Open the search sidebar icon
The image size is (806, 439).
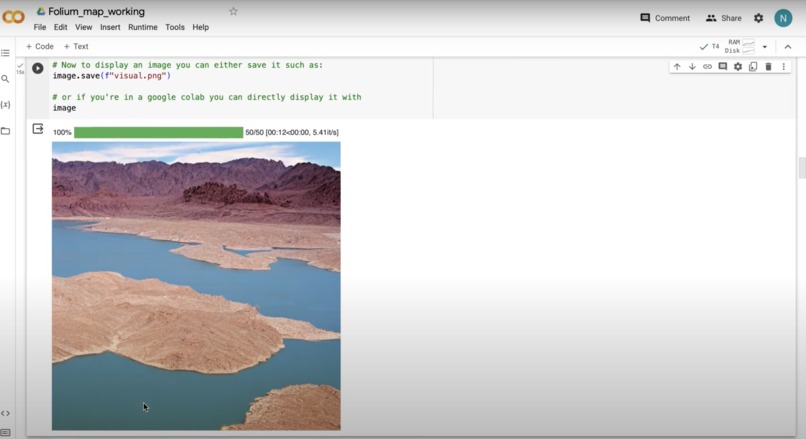coord(5,79)
